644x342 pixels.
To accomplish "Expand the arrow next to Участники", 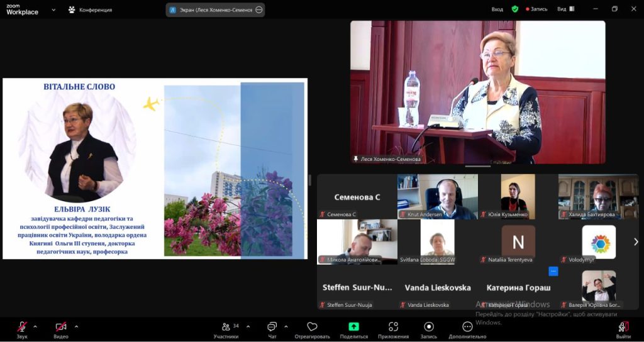I will pos(248,326).
